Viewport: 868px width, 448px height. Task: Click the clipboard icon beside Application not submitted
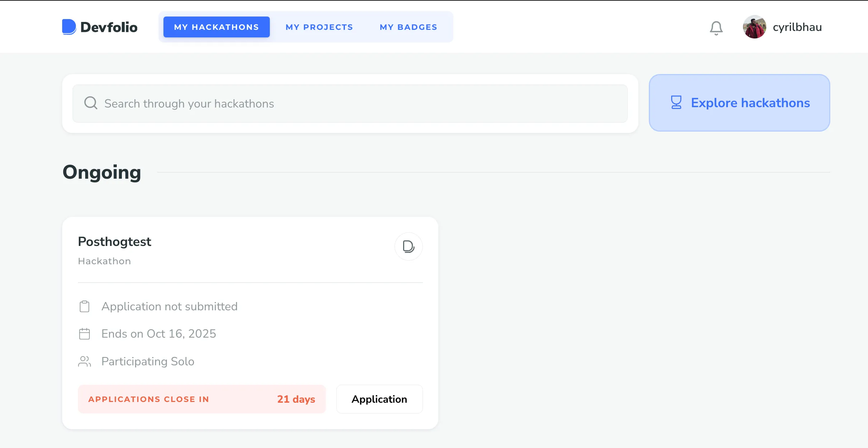pos(84,306)
